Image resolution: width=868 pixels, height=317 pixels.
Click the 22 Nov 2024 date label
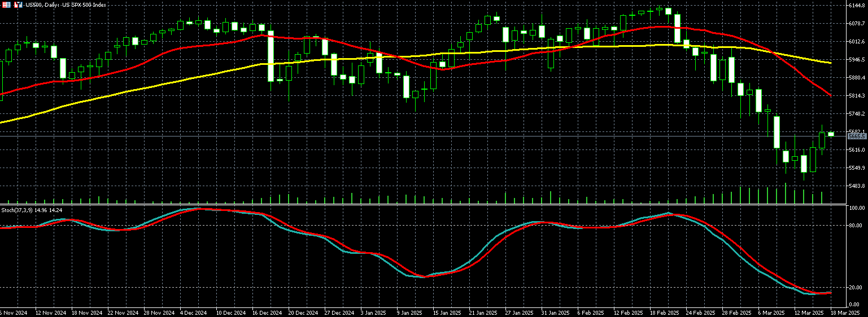tap(123, 312)
